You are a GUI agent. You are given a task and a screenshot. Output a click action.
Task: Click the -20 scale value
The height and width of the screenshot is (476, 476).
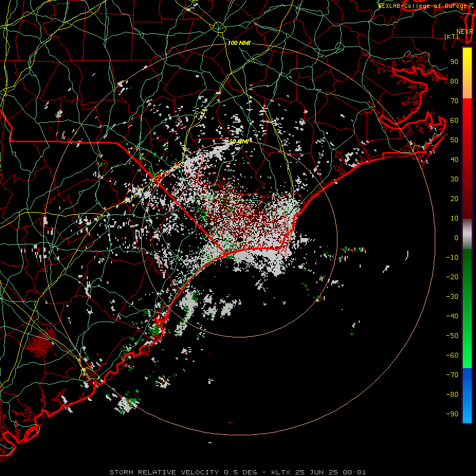[452, 277]
